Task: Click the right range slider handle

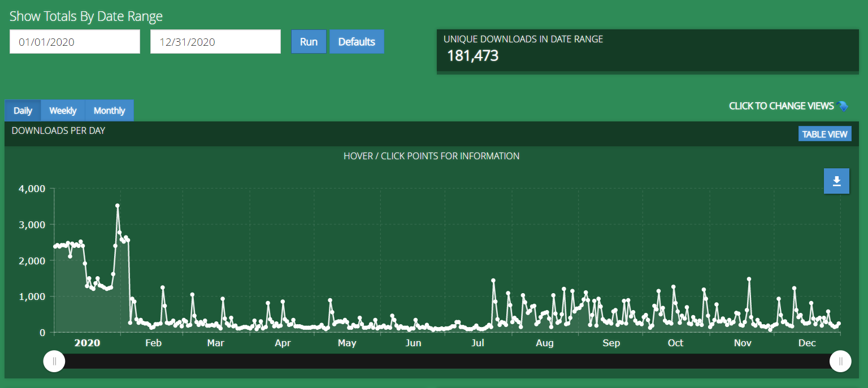Action: coord(840,361)
